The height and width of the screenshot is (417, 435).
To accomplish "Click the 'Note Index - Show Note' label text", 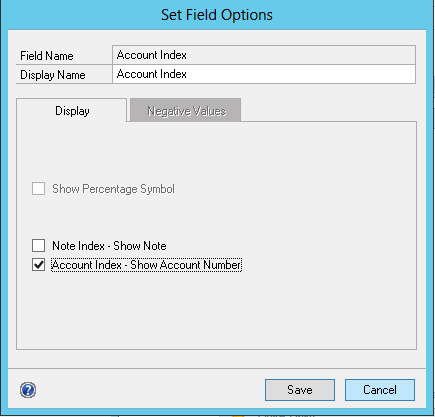I will pos(109,246).
